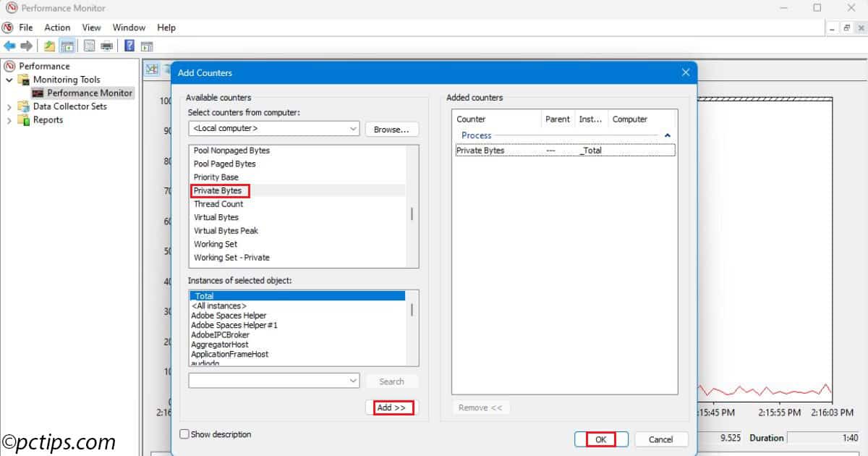The image size is (868, 456).
Task: Click the counters list scrollbar thumb
Action: (412, 214)
